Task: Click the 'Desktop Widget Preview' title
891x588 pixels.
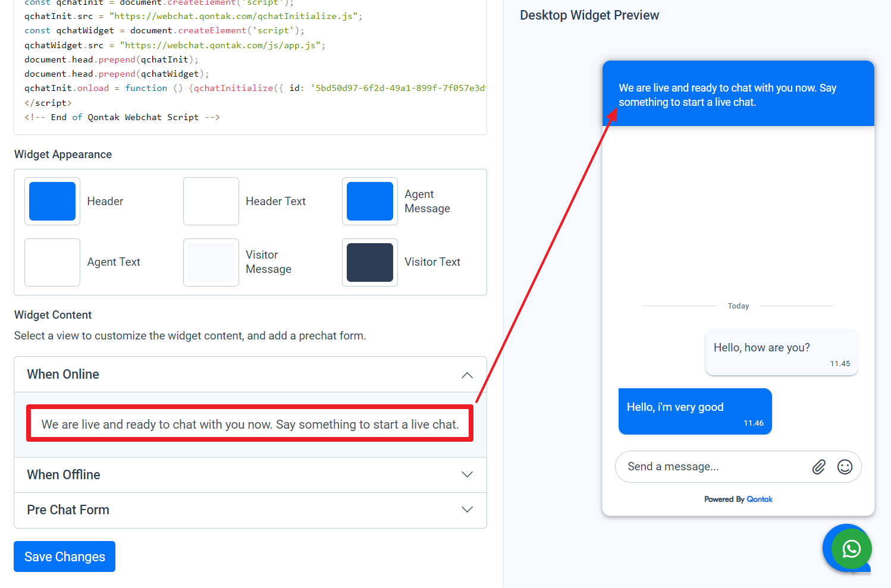Action: click(589, 15)
